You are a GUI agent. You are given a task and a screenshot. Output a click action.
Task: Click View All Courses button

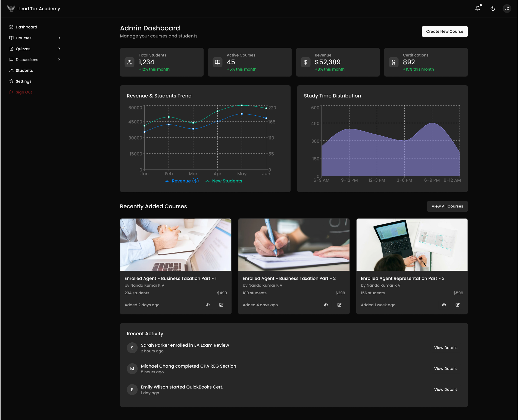447,206
